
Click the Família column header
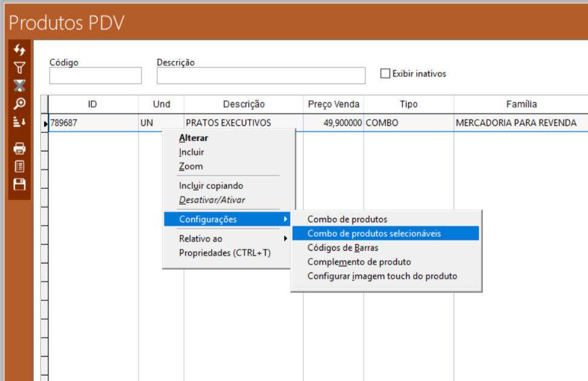pyautogui.click(x=521, y=104)
